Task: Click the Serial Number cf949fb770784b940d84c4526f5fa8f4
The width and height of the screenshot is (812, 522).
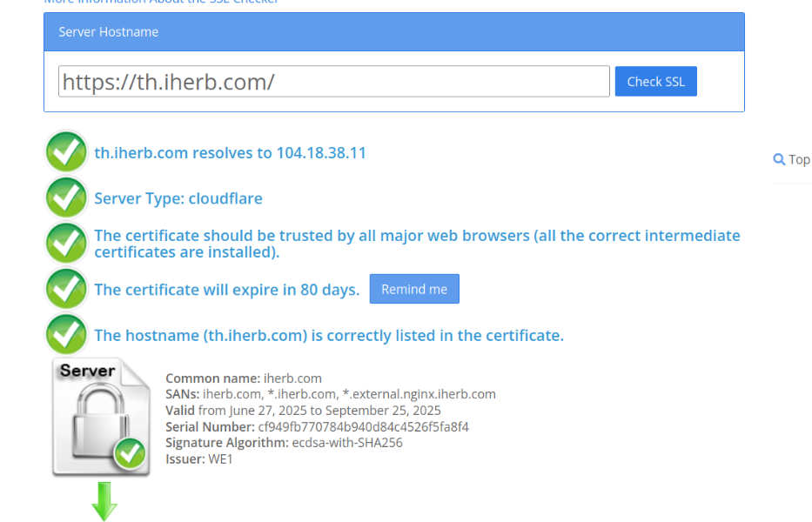Action: (x=317, y=426)
